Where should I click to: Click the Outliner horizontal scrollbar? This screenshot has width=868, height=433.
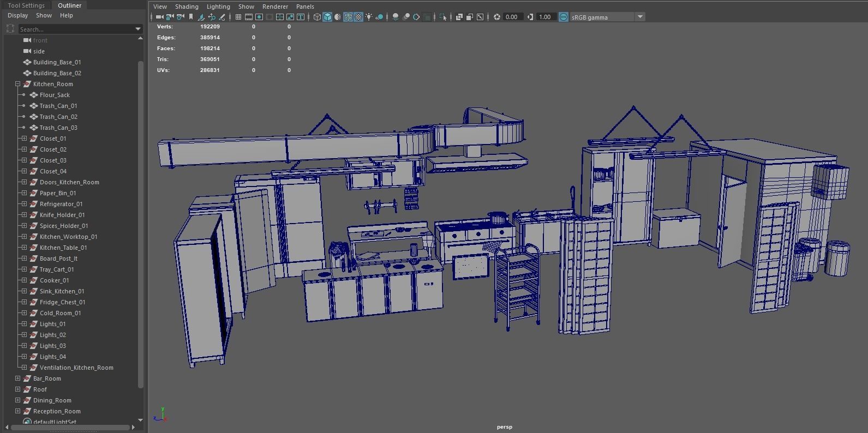(x=70, y=428)
